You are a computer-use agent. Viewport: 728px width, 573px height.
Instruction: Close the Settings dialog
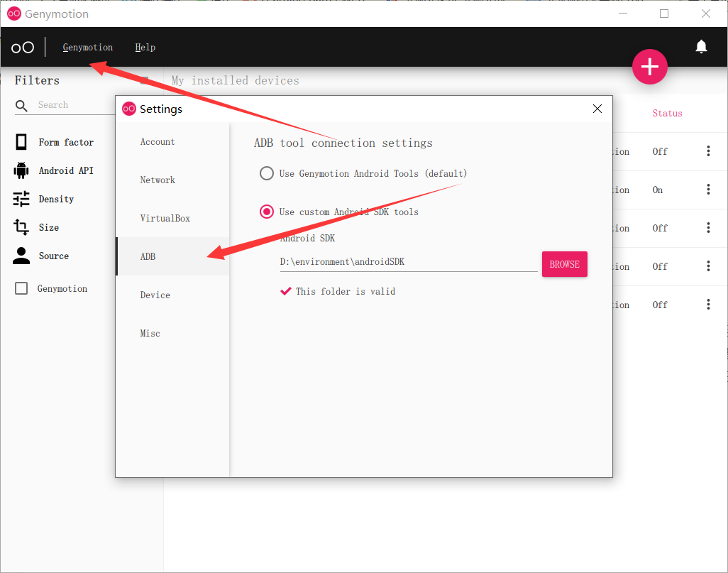[x=597, y=109]
